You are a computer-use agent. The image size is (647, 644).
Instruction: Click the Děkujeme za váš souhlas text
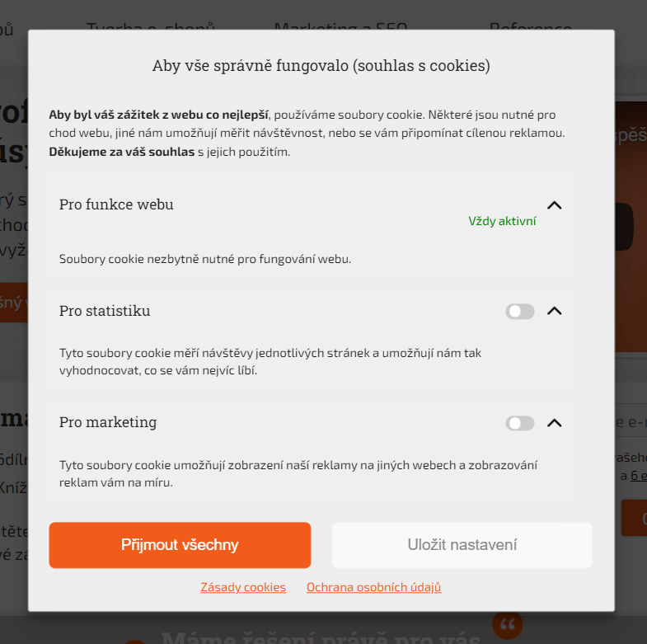(x=122, y=152)
